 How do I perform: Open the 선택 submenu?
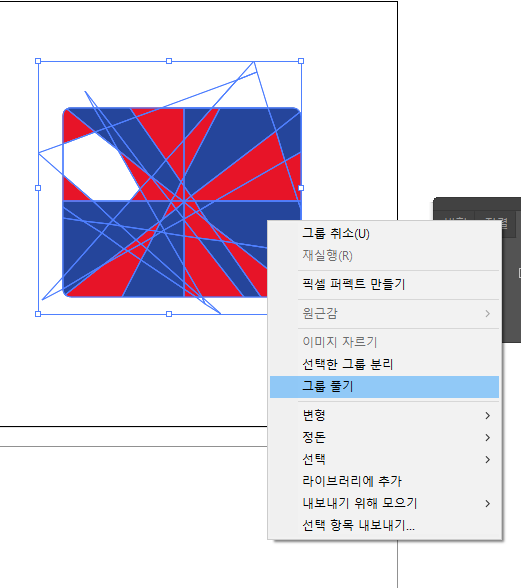pyautogui.click(x=384, y=459)
